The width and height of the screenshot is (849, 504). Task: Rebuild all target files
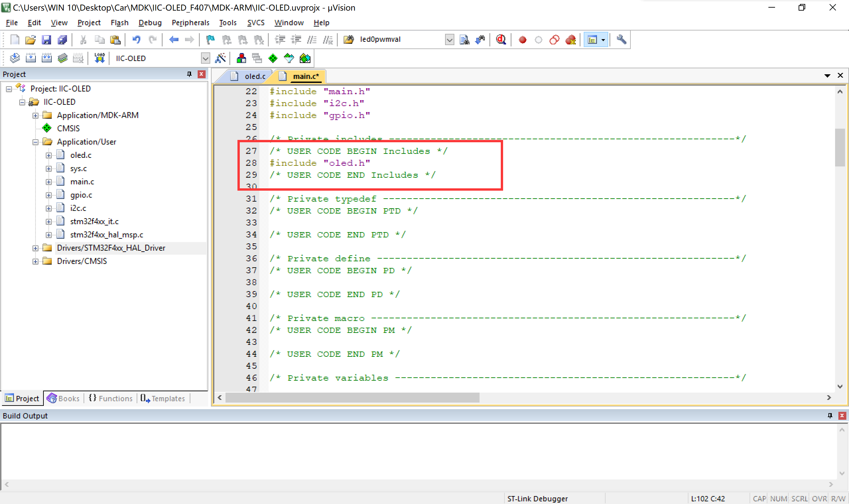pos(47,58)
